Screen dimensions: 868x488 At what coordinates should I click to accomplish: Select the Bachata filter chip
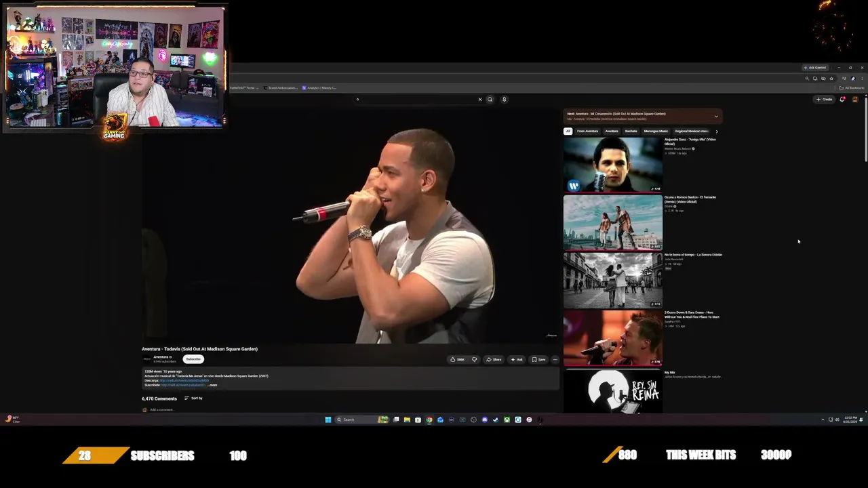coord(631,131)
